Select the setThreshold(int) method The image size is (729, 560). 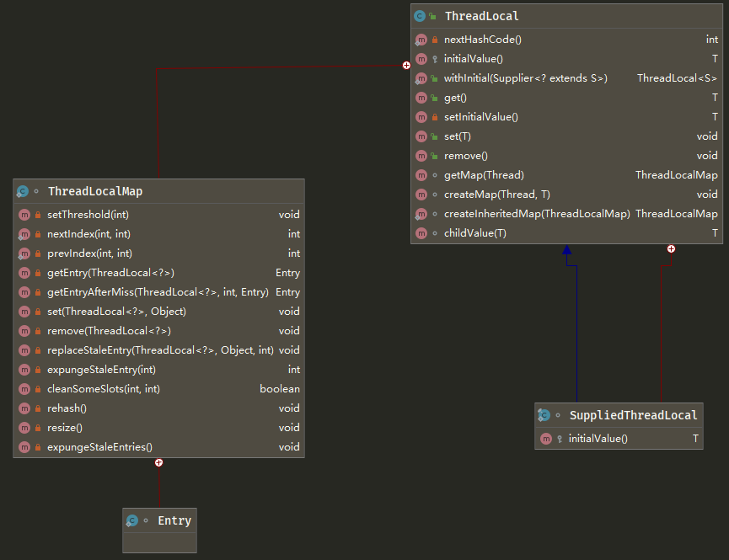pyautogui.click(x=88, y=215)
